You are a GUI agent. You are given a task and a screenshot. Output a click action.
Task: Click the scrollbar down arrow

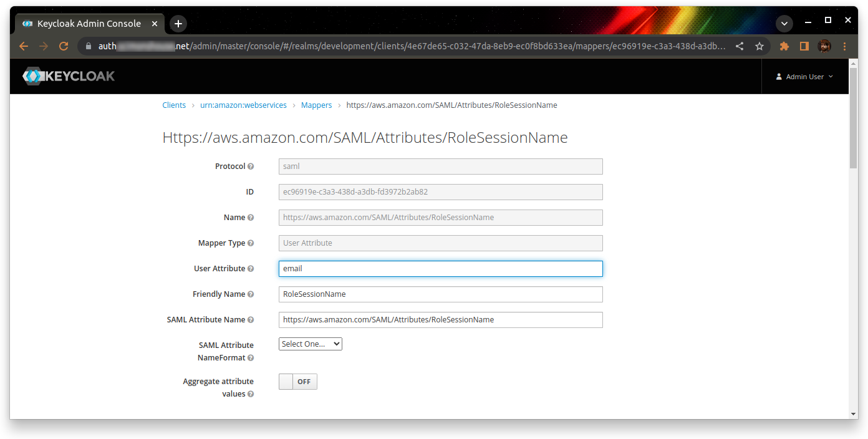click(853, 414)
